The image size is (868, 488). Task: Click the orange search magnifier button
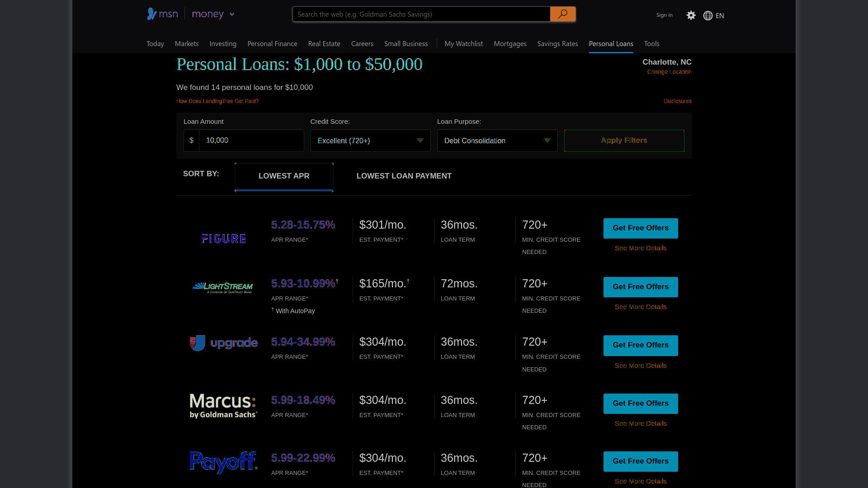coord(563,14)
